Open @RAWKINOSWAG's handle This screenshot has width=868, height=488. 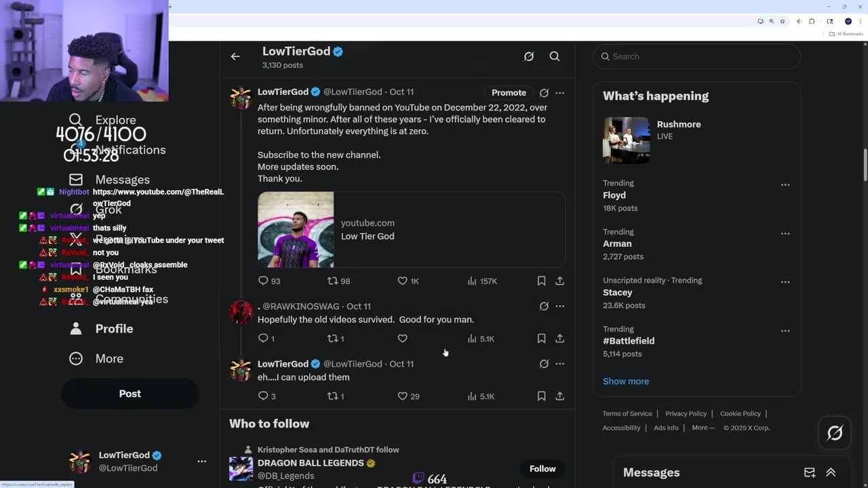pyautogui.click(x=302, y=306)
